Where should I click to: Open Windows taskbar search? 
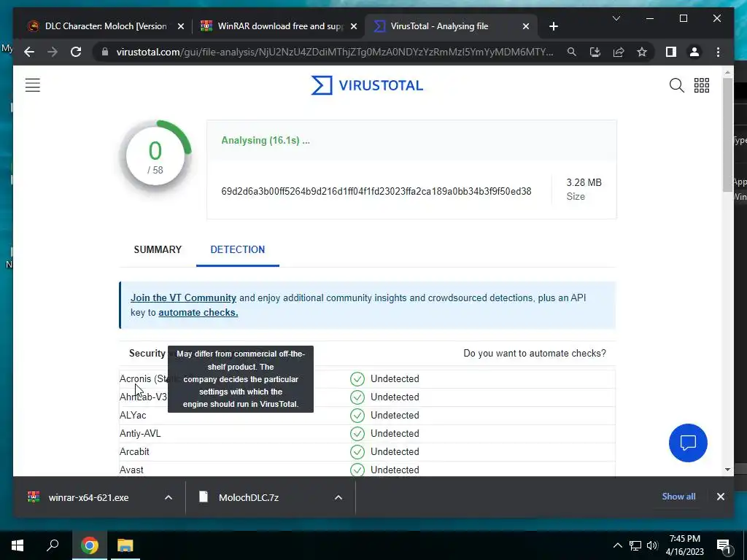53,545
